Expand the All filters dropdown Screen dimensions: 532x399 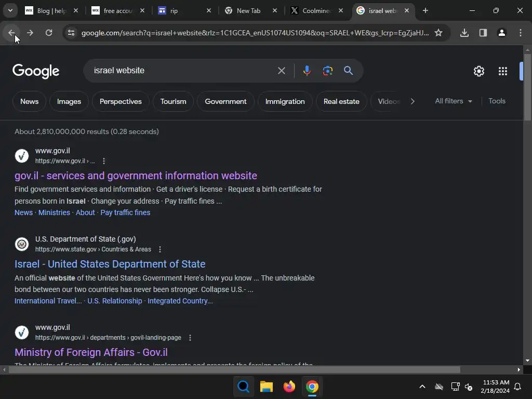pos(453,101)
